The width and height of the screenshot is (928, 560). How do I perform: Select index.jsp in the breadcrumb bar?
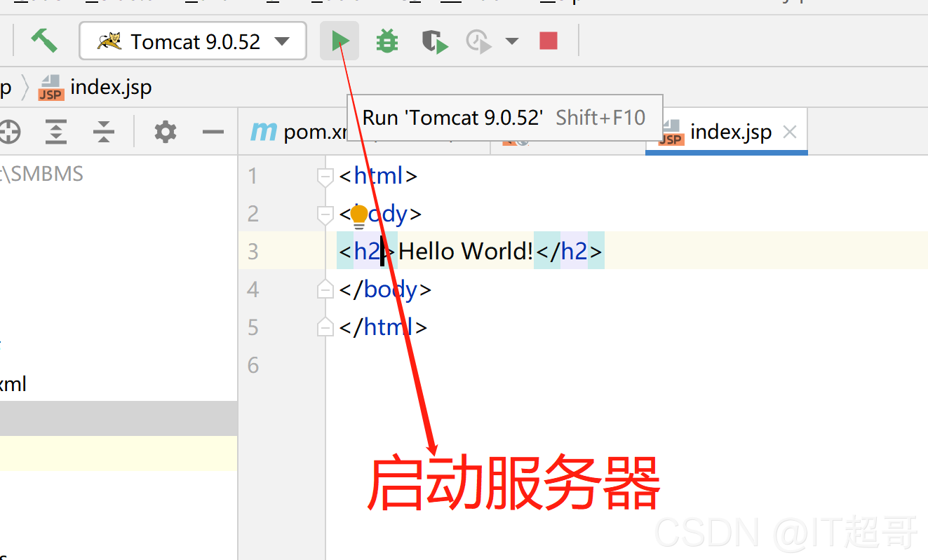tap(95, 88)
